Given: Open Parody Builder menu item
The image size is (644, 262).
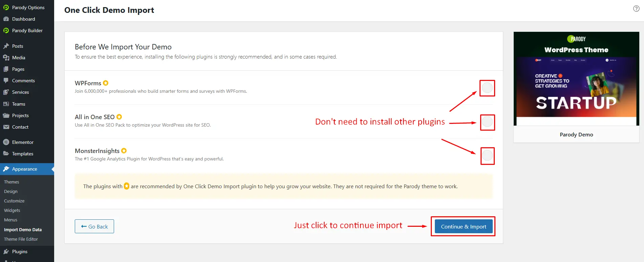Looking at the screenshot, I should [27, 30].
